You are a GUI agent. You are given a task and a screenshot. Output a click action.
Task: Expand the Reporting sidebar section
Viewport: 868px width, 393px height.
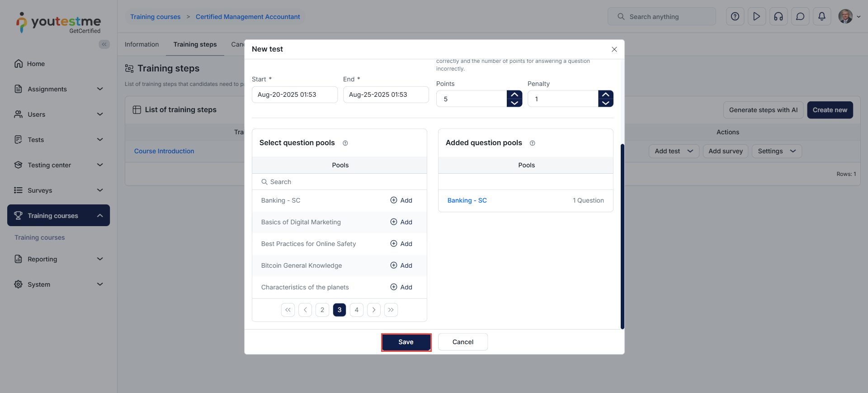[x=59, y=259]
